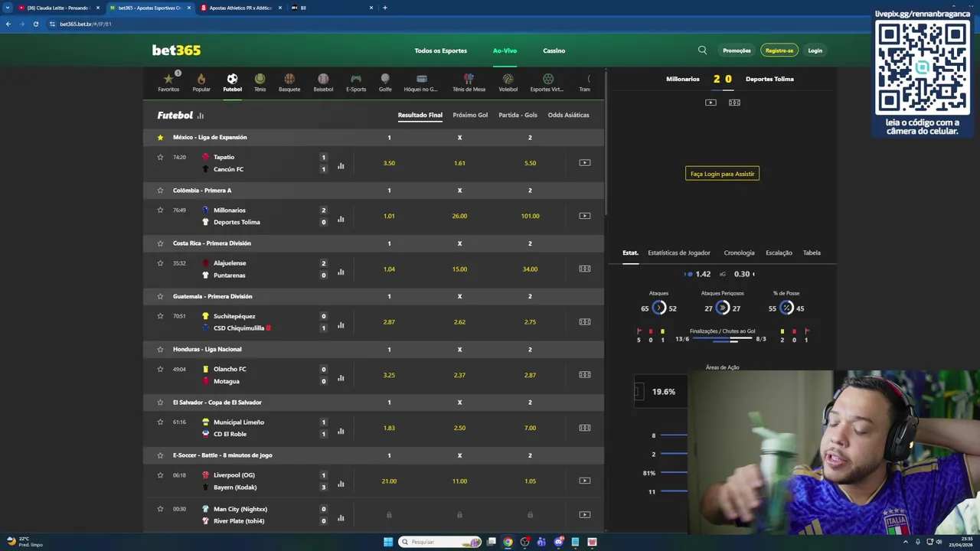The width and height of the screenshot is (980, 551).
Task: Favorite the Alajuelense match
Action: pos(160,263)
